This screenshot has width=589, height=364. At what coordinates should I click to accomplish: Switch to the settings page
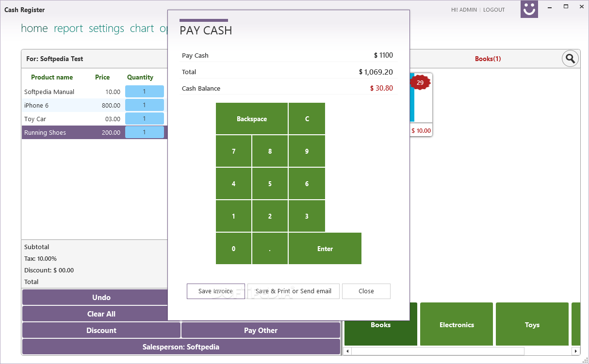(x=106, y=29)
